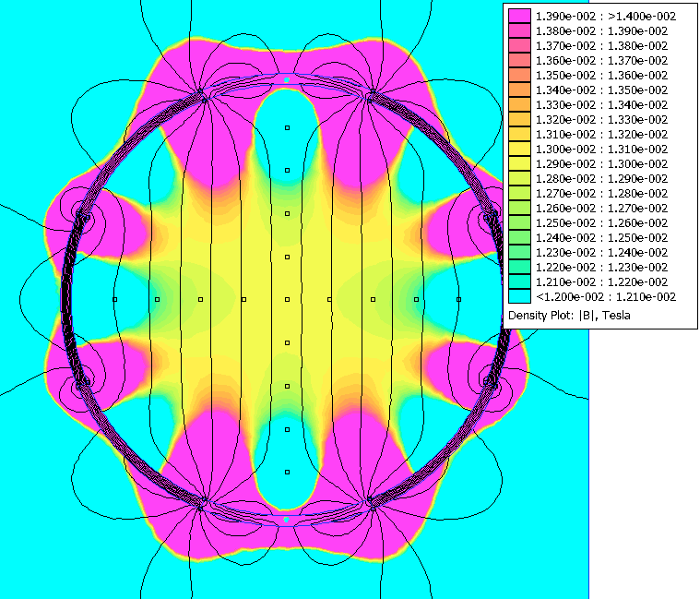Image resolution: width=700 pixels, height=599 pixels.
Task: Pick the 1.340e-002 : 1.350e-002 orange swatch
Action: 519,90
